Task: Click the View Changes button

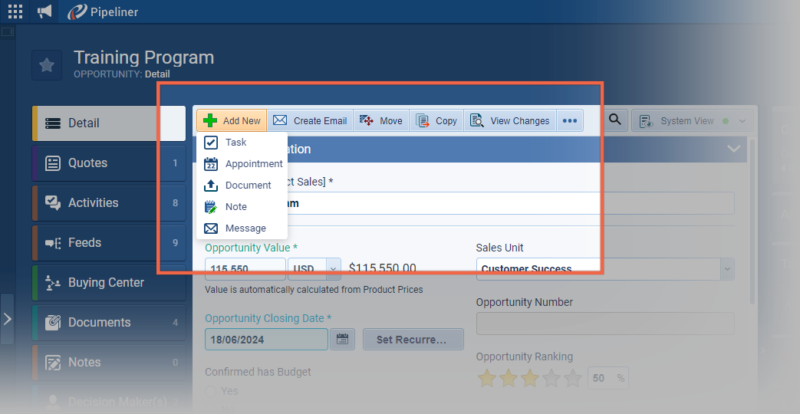Action: (510, 121)
